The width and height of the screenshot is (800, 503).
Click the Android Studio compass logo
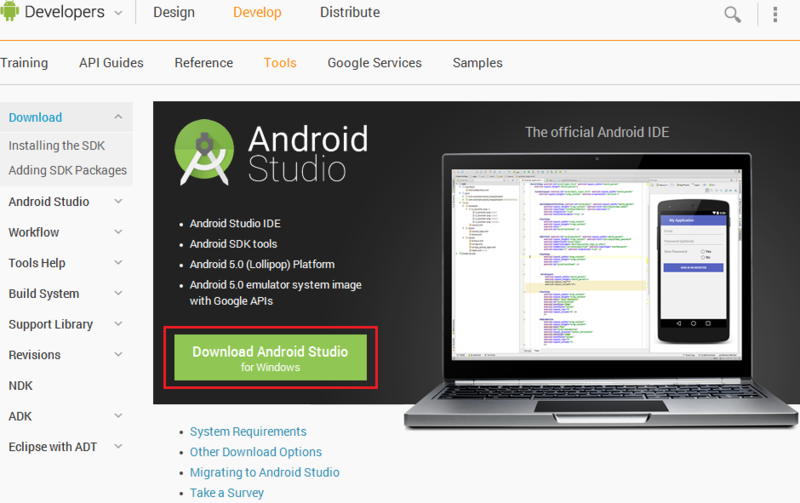pyautogui.click(x=204, y=152)
